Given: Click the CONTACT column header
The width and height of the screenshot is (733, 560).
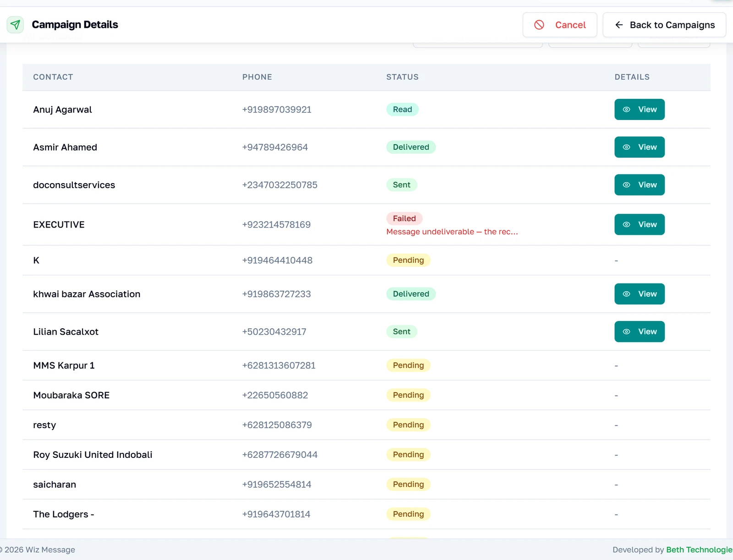Looking at the screenshot, I should 53,77.
